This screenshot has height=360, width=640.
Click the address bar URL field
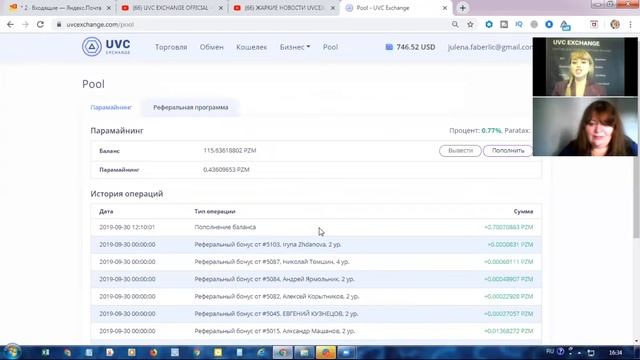(253, 24)
